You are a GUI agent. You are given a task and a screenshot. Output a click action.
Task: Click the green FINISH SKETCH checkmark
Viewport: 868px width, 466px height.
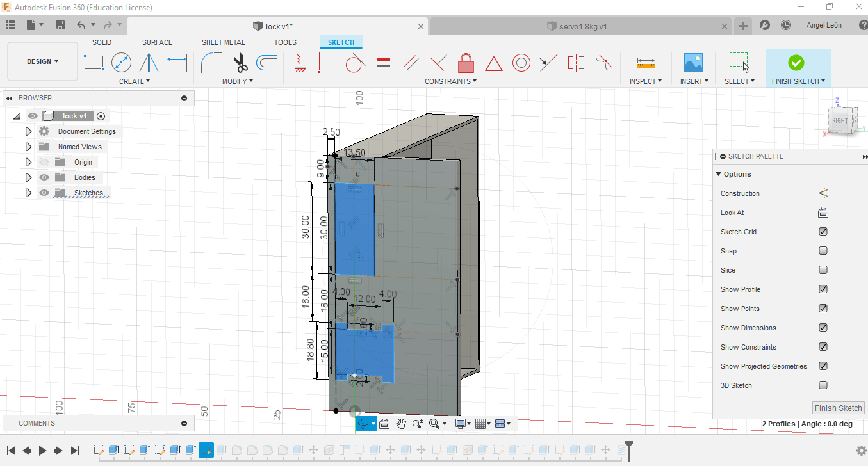[x=796, y=63]
